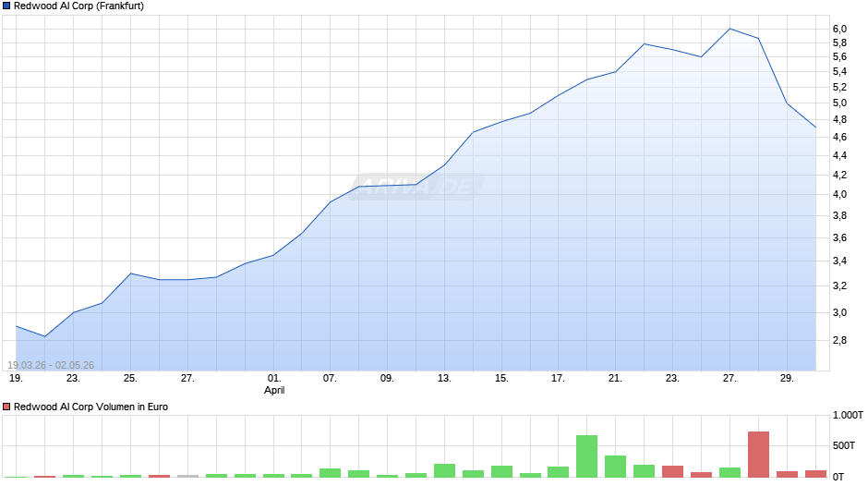The image size is (868, 486).
Task: Click the '0T' volume axis label
Action: point(838,477)
